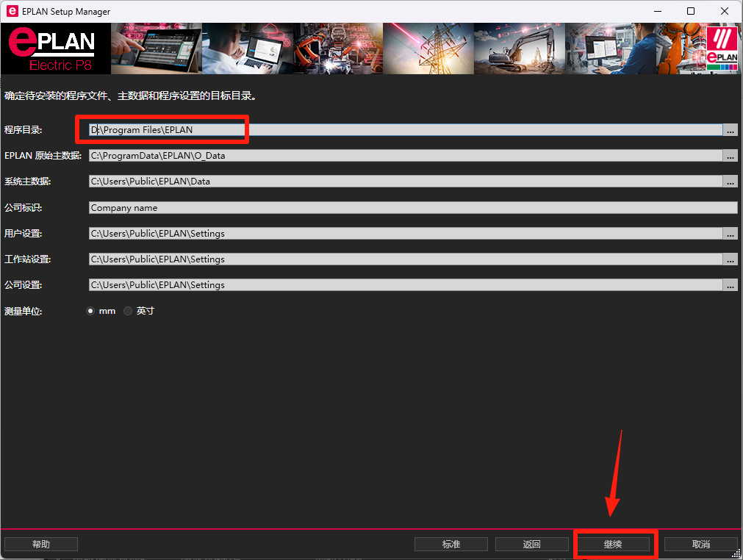Click the EPLAN Electric P8 logo
This screenshot has width=743, height=560.
(x=56, y=49)
